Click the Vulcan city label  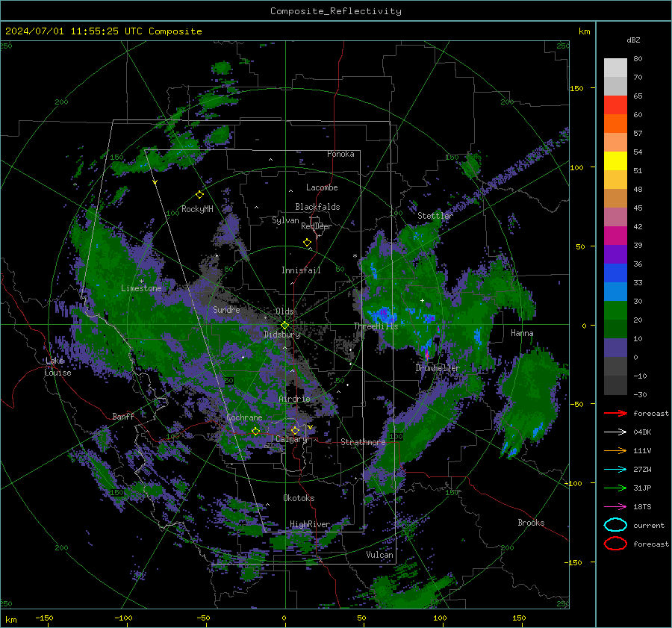(380, 555)
